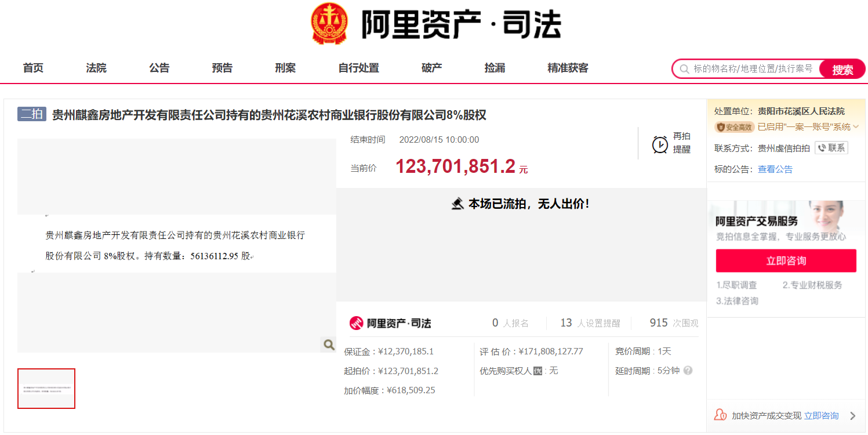The width and height of the screenshot is (868, 435).
Task: Click the gavel icon in failed-auction notice
Action: tap(457, 204)
